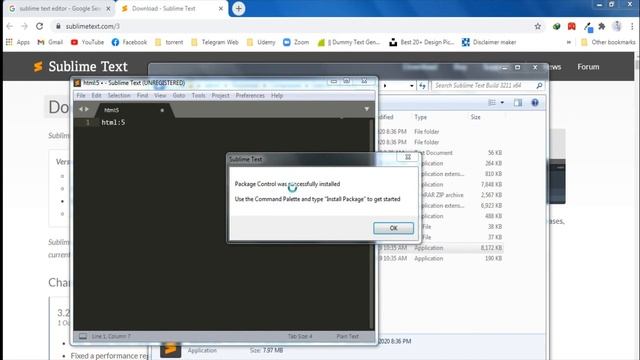Open the Edit menu in Sublime Text

[x=96, y=96]
